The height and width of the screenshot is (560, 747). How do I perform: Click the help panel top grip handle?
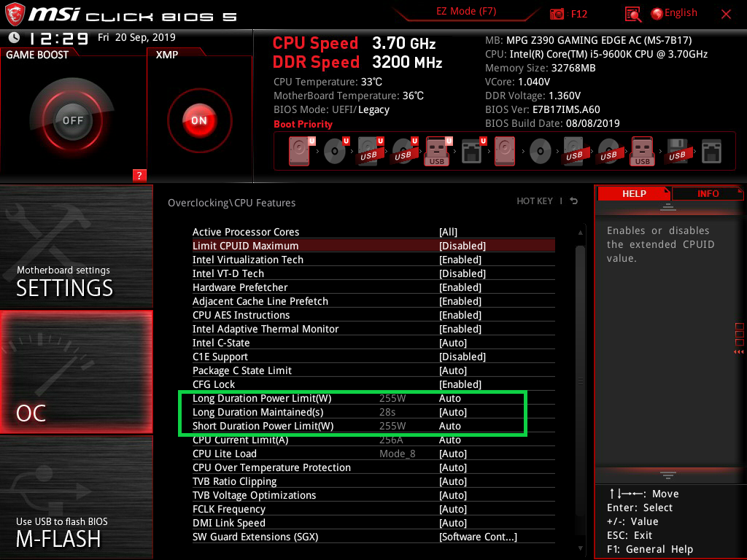(668, 206)
